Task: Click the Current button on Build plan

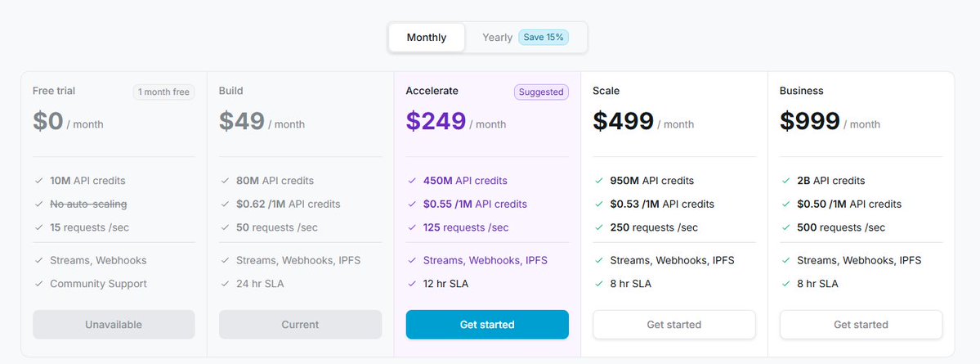Action: 300,325
